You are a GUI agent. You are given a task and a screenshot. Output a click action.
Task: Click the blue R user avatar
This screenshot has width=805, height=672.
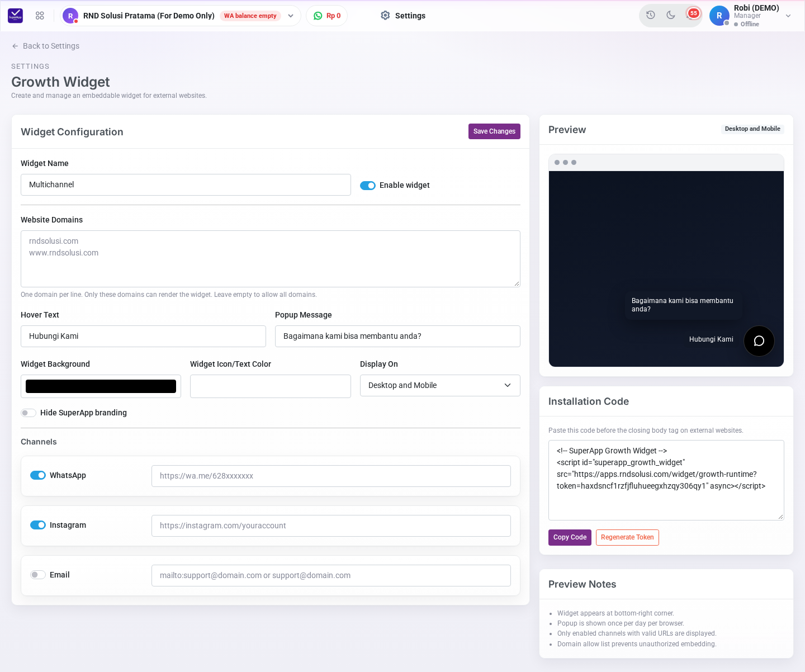(x=719, y=16)
